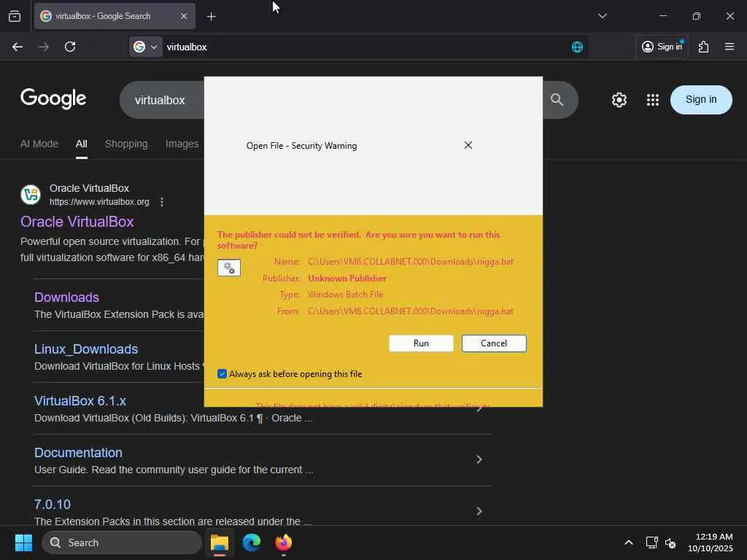Screen dimensions: 747x560
Task: Click the muted volume tray icon
Action: (670, 542)
